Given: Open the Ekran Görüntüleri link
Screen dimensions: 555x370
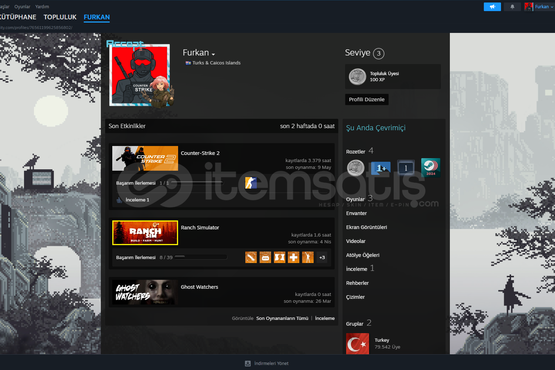Looking at the screenshot, I should pos(366,227).
